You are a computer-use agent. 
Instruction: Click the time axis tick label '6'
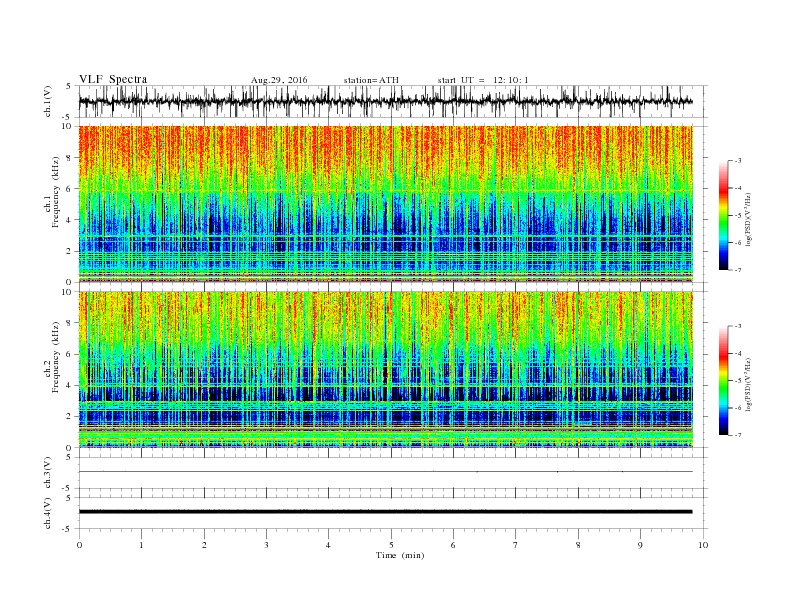pyautogui.click(x=453, y=545)
